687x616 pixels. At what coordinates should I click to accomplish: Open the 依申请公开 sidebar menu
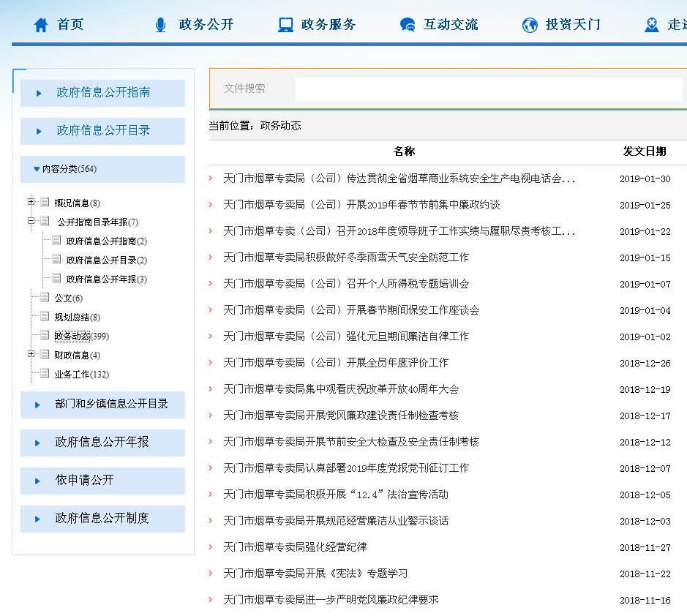(85, 481)
